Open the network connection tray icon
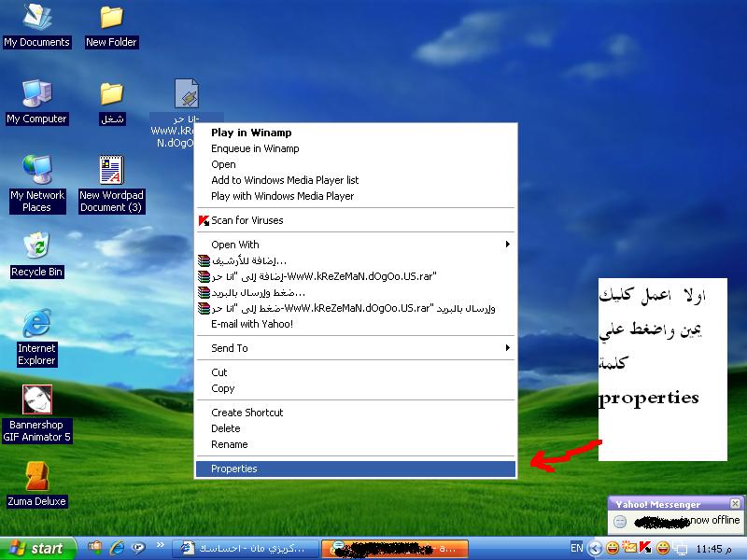 coord(680,549)
